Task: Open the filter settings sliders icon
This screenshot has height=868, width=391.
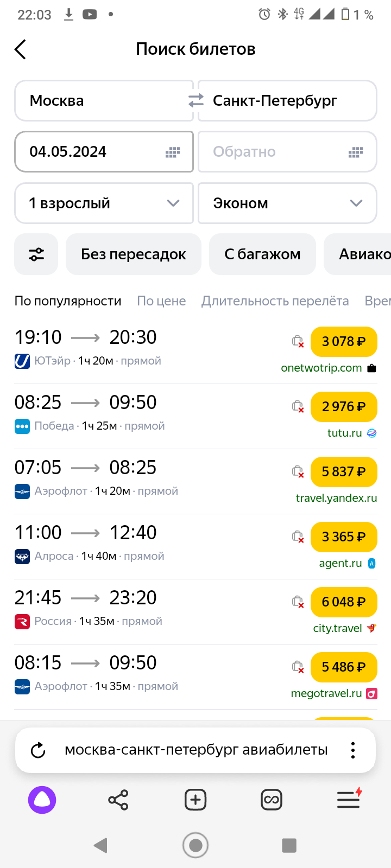Action: (x=36, y=254)
